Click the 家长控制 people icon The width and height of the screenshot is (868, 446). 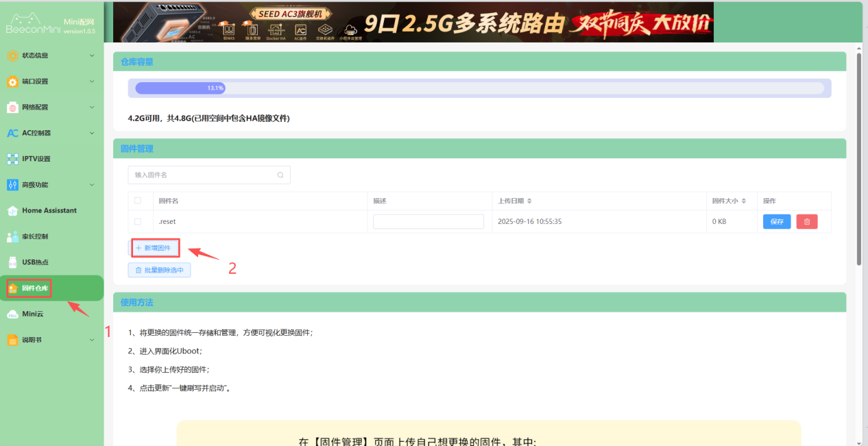(12, 236)
